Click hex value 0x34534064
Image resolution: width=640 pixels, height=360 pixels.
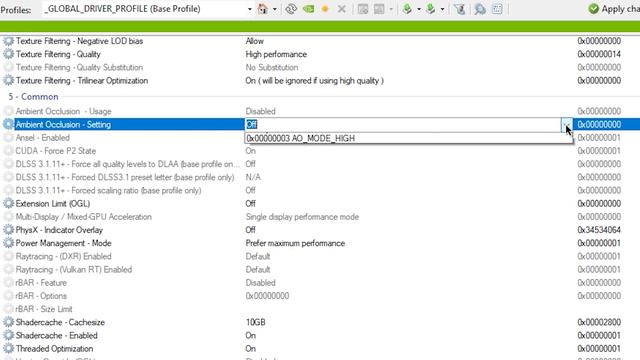[x=599, y=230]
